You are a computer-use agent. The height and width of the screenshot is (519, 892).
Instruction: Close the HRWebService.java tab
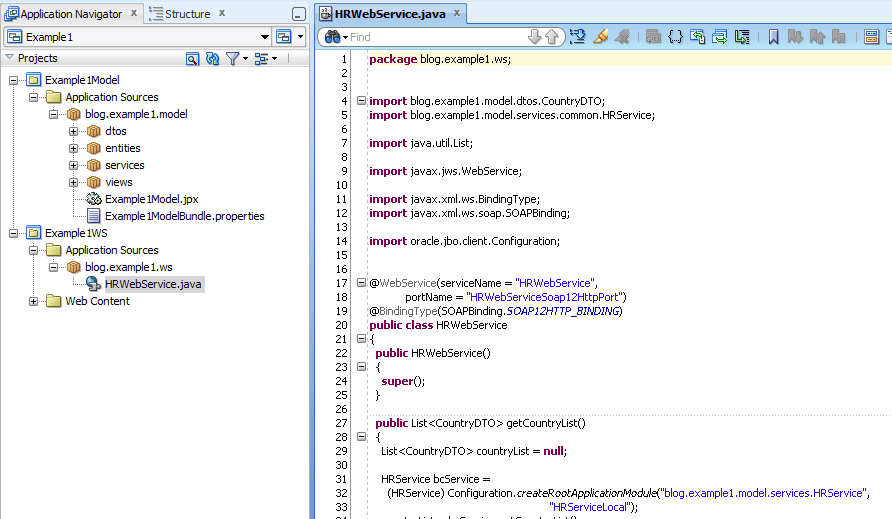[457, 13]
